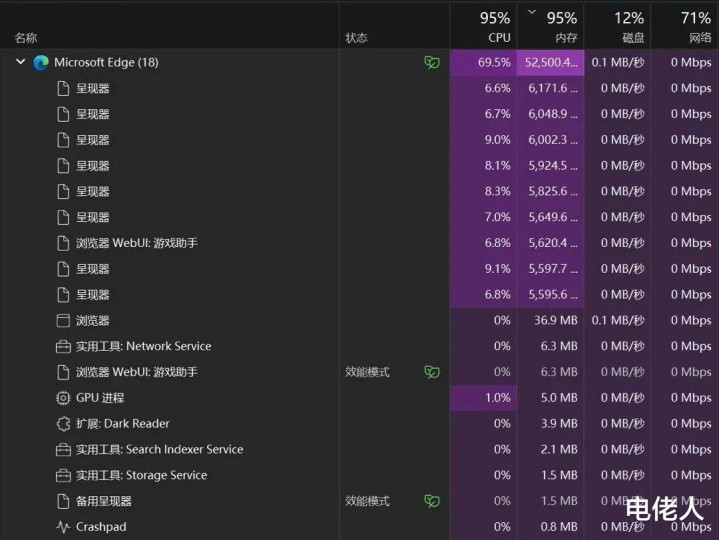Click the 52,500.4 memory cell
719x540 pixels.
coord(550,62)
